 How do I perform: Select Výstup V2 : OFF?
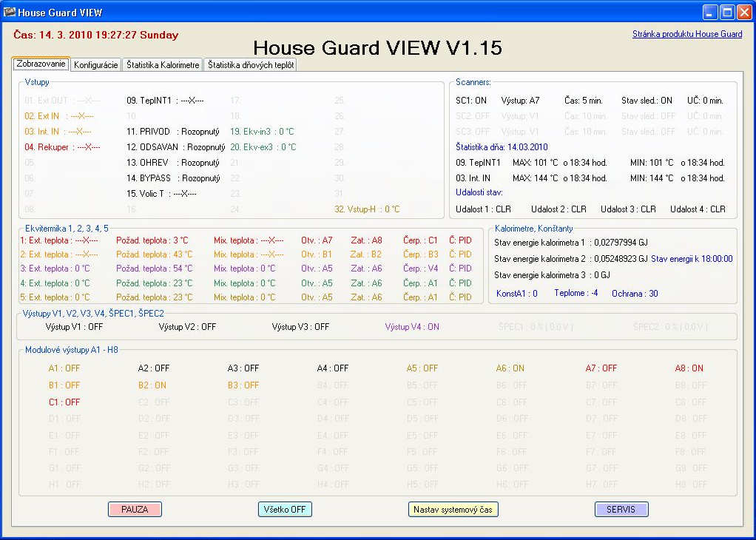[x=188, y=327]
